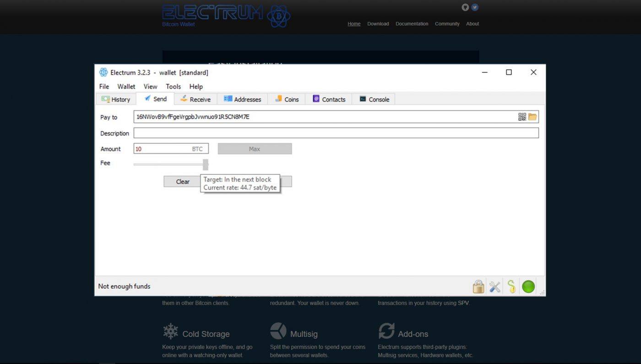Open the Download link on website
Image resolution: width=641 pixels, height=364 pixels.
click(378, 24)
